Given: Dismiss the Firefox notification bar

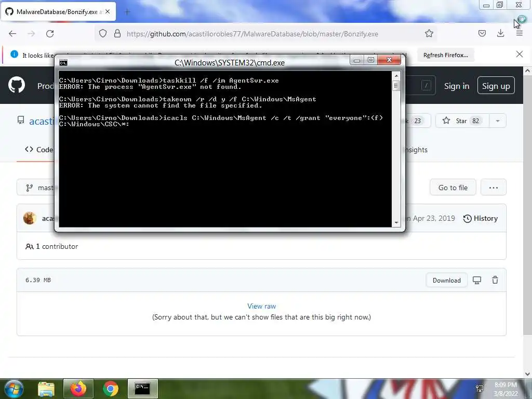Looking at the screenshot, I should pyautogui.click(x=519, y=54).
